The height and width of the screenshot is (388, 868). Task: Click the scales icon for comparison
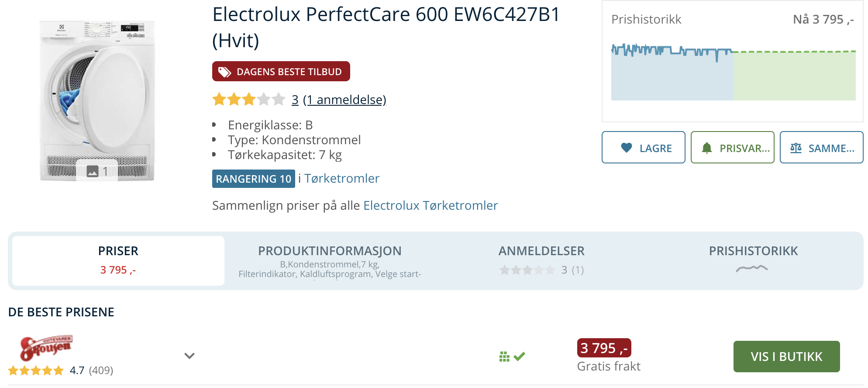pos(796,148)
